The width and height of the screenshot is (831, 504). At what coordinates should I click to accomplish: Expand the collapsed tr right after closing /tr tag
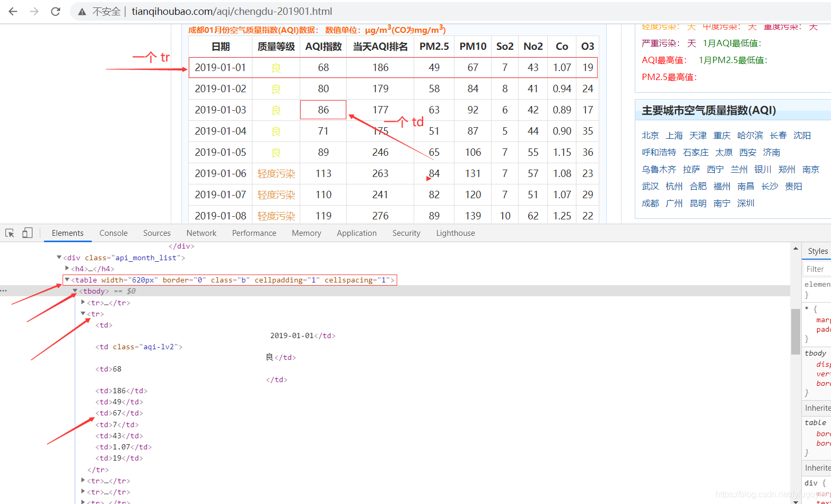point(83,480)
